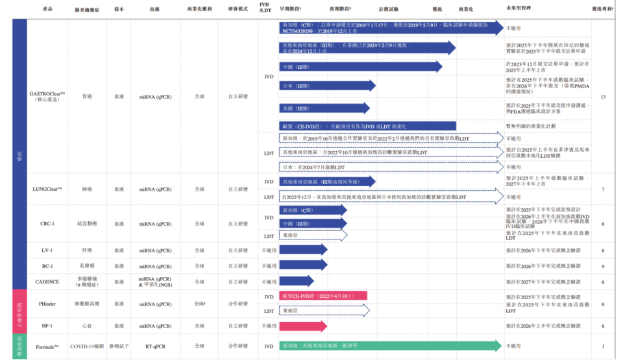Click the green 新加坡、其他東南亞地區、歐洲等 bar

pyautogui.click(x=390, y=346)
